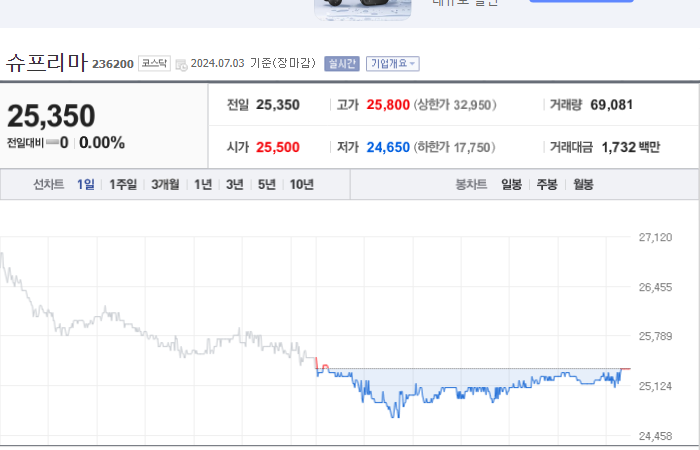
Task: Open the 기업개요 dropdown
Action: point(392,64)
